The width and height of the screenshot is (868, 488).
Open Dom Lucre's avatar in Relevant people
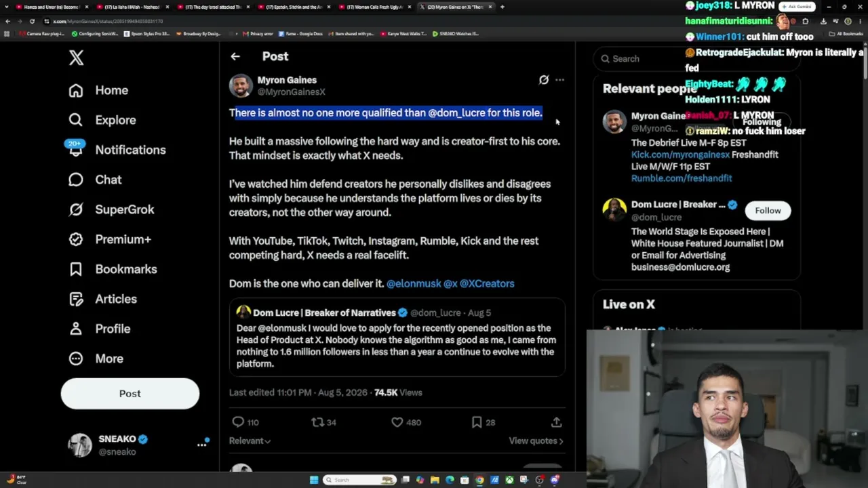click(614, 209)
